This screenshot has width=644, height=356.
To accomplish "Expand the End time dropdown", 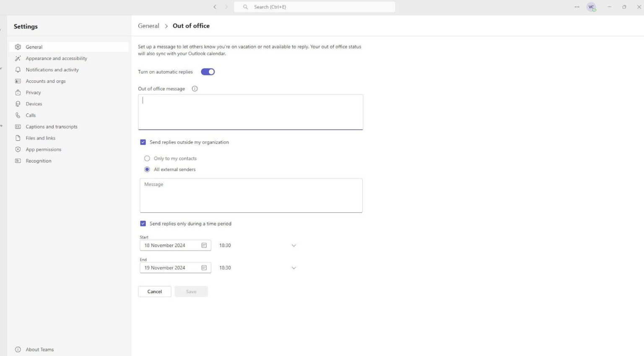I will 294,268.
